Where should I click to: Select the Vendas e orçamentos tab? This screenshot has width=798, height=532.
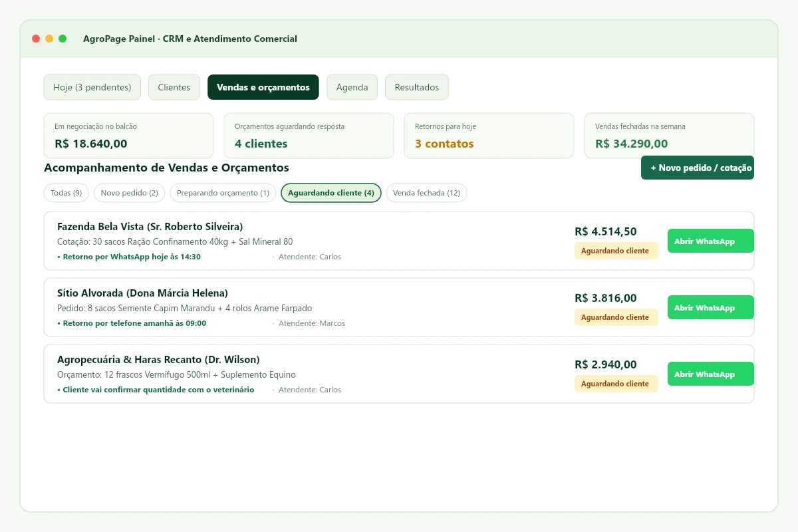tap(263, 87)
